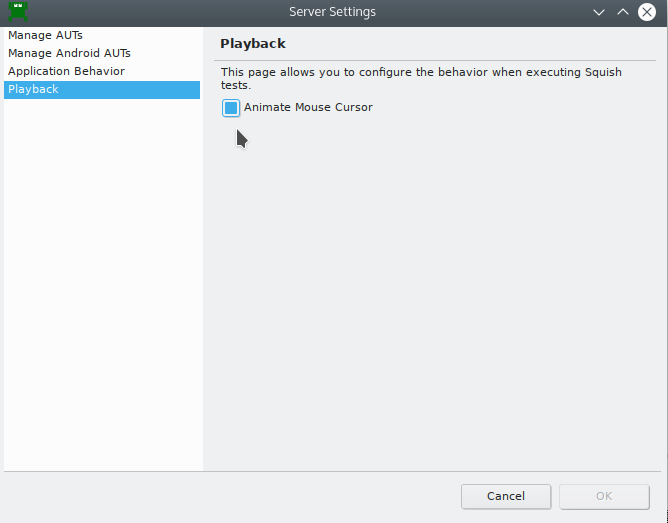Screen dimensions: 668x523
Task: Maximize window using the up chevron icon
Action: (623, 12)
